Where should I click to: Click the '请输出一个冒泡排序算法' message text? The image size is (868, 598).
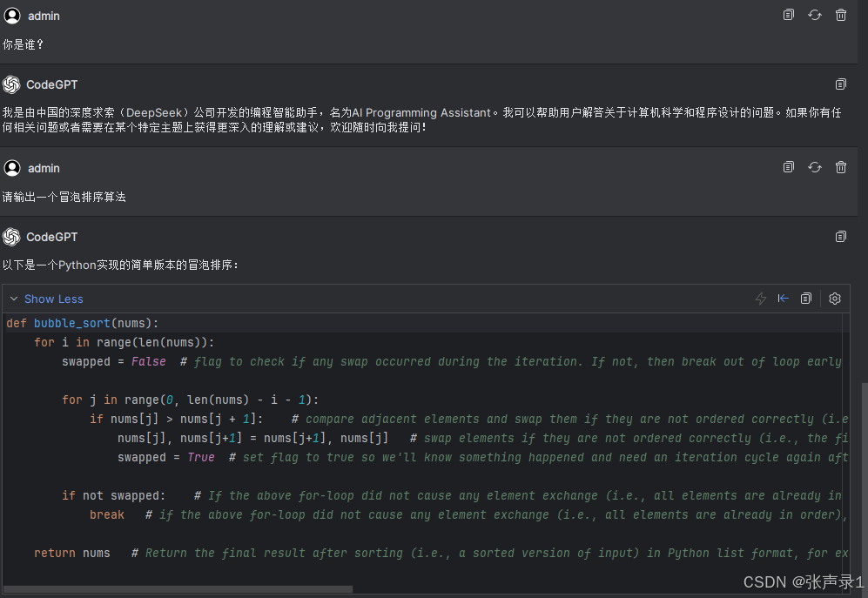(64, 197)
